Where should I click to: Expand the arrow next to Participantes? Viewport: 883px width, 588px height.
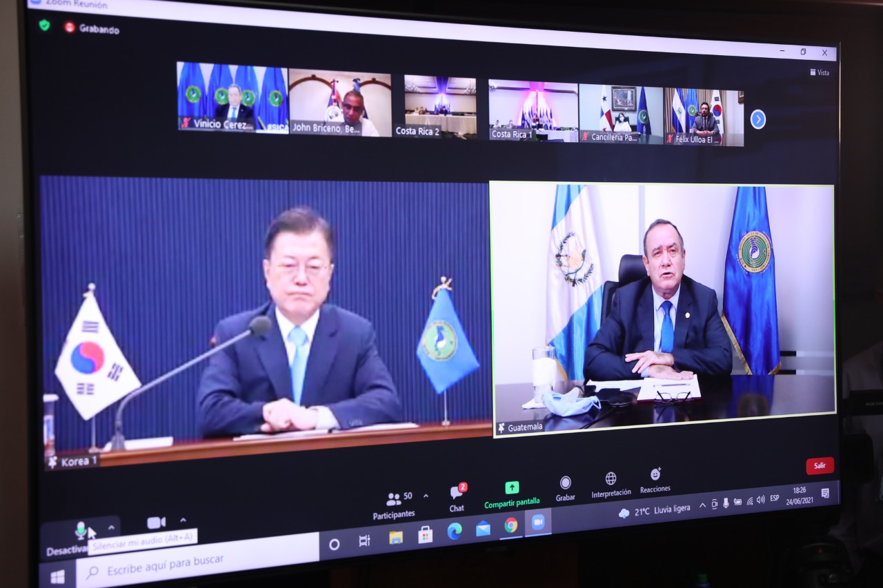(x=426, y=496)
